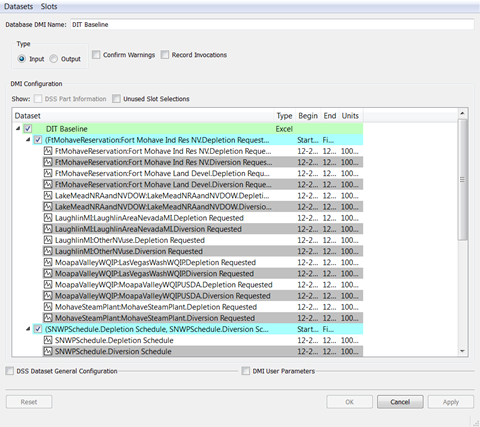Image resolution: width=480 pixels, height=427 pixels.
Task: Enable the Confirm Warnings checkbox
Action: 96,55
